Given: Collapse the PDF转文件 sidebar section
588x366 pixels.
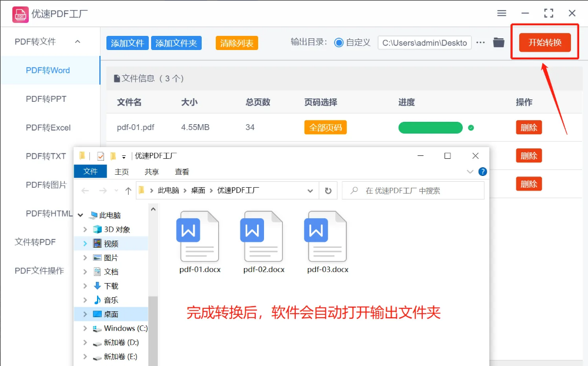Looking at the screenshot, I should tap(78, 42).
